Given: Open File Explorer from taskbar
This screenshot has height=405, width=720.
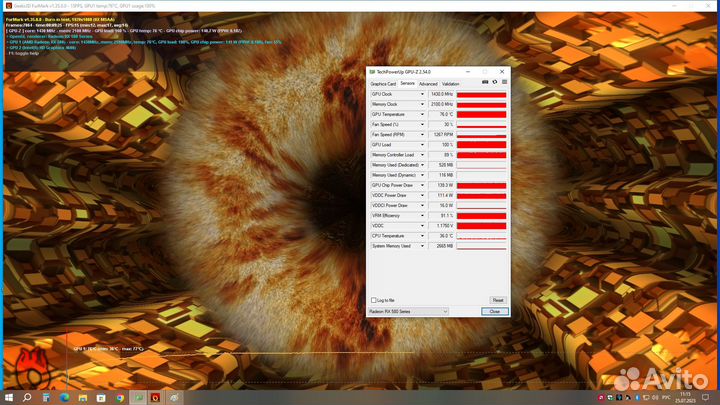Looking at the screenshot, I should (x=83, y=398).
